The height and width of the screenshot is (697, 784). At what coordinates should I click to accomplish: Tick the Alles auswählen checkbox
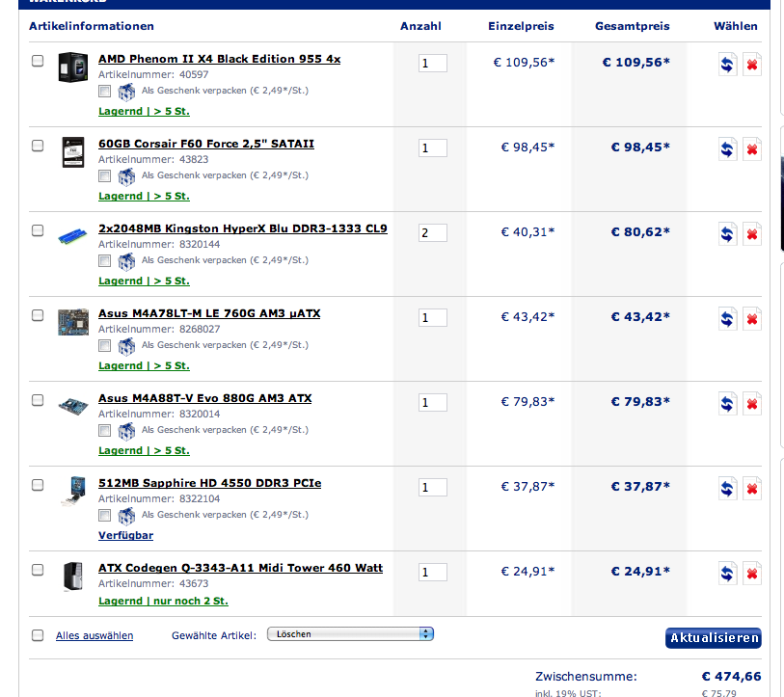tap(38, 635)
